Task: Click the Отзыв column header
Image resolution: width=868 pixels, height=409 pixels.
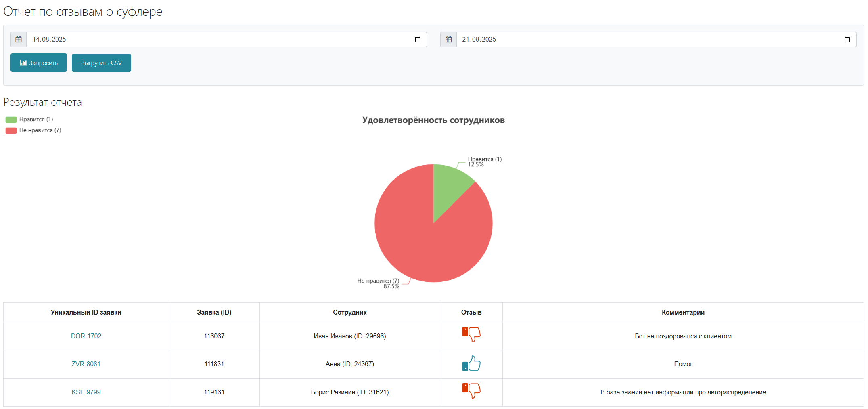Action: pyautogui.click(x=471, y=312)
